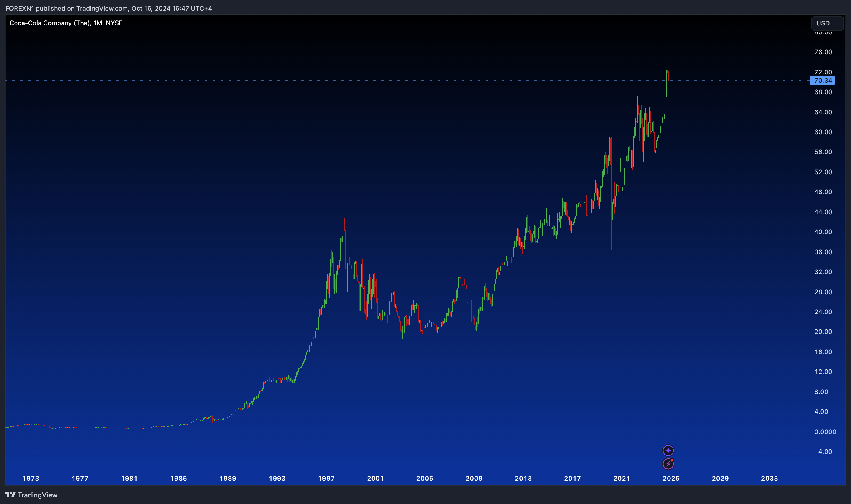
Task: Click the 16.00 price axis label
Action: click(x=823, y=352)
